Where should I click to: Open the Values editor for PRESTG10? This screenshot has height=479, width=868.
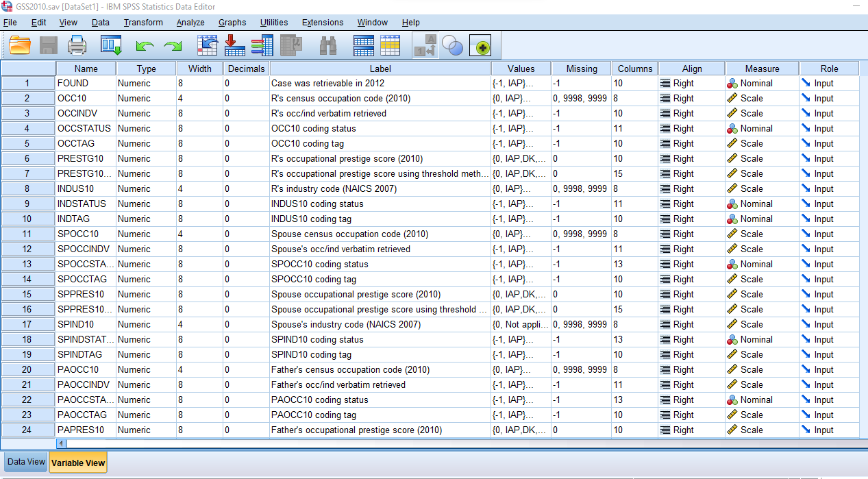[521, 158]
